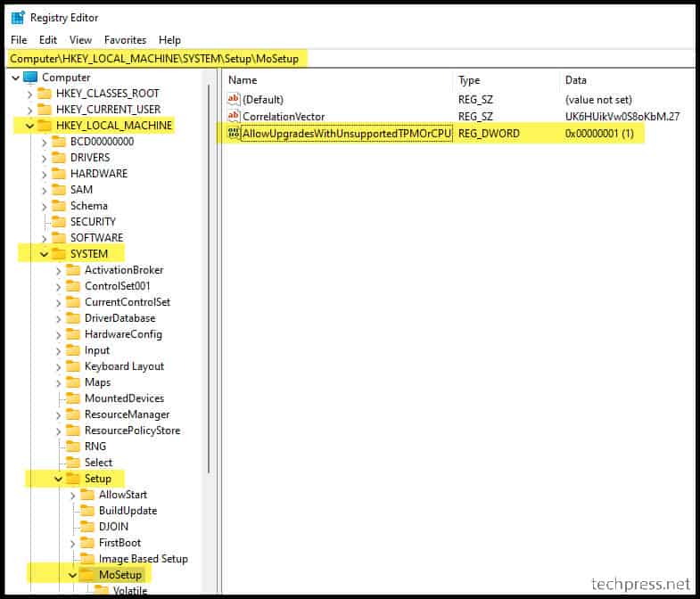This screenshot has width=700, height=599.
Task: Click the (Default) string value icon
Action: [234, 99]
